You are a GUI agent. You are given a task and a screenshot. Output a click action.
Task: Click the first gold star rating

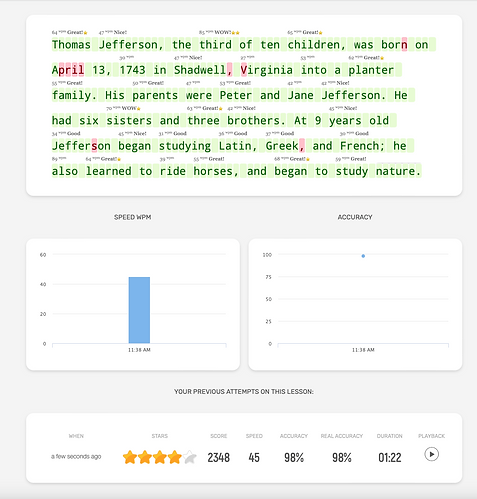[130, 457]
